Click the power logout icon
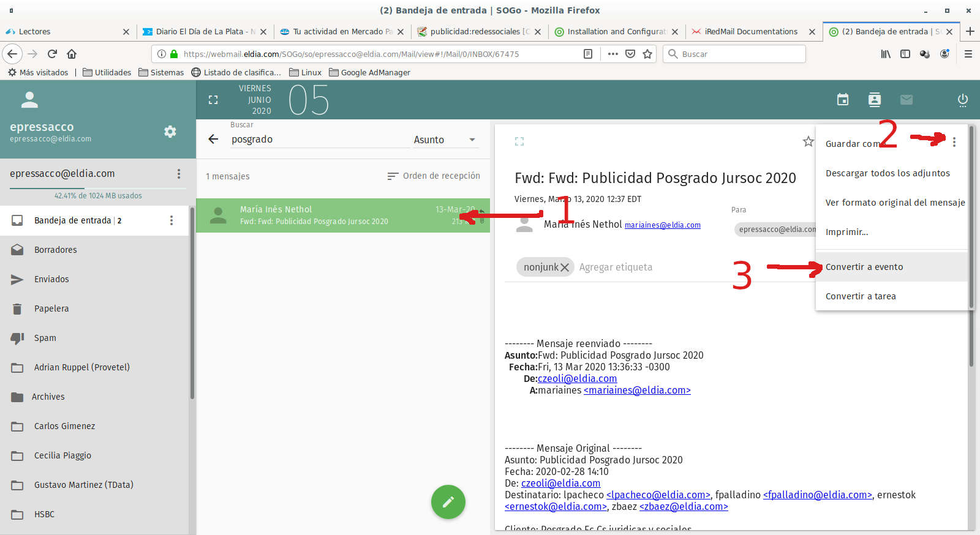 click(962, 100)
